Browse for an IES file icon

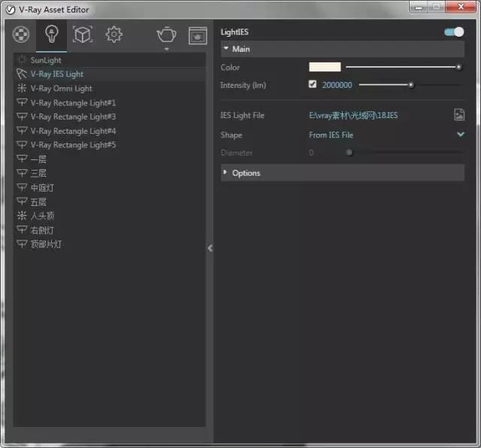tap(459, 114)
